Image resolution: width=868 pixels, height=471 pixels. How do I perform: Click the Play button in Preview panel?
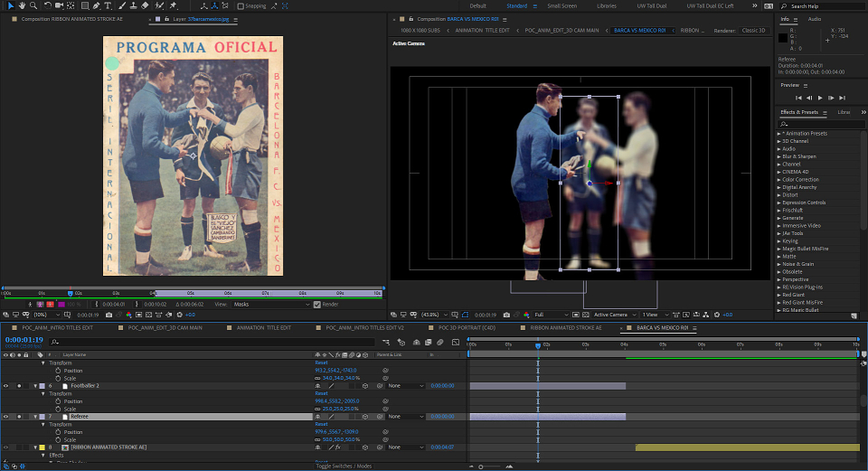tap(820, 98)
